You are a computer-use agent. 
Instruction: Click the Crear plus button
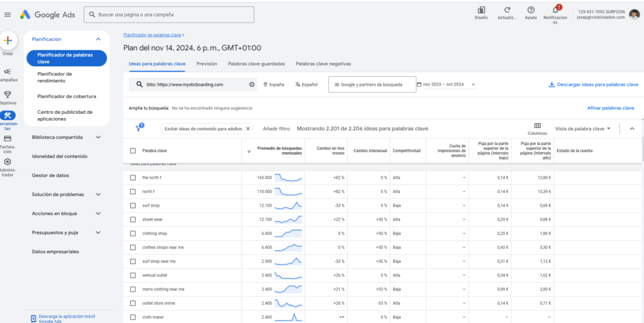click(8, 41)
